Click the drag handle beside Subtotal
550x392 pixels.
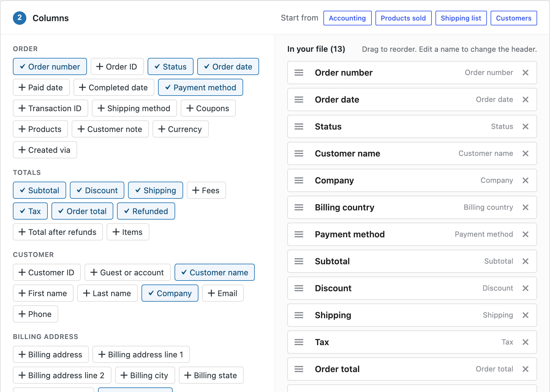pyautogui.click(x=299, y=261)
